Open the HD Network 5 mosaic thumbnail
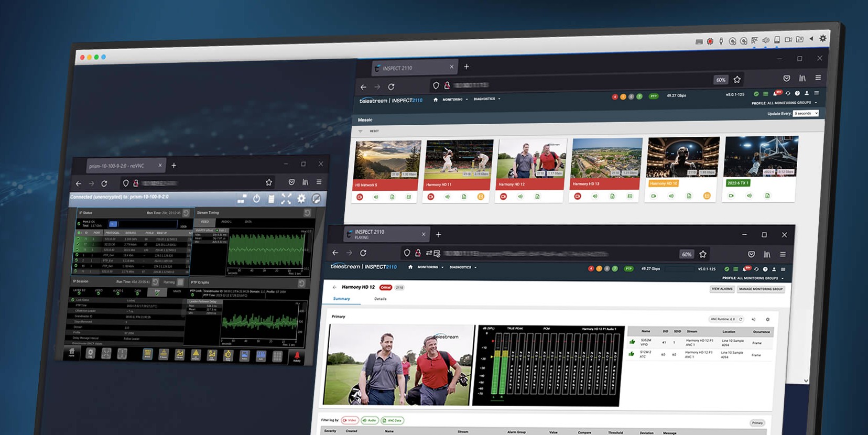This screenshot has height=435, width=868. [x=387, y=160]
